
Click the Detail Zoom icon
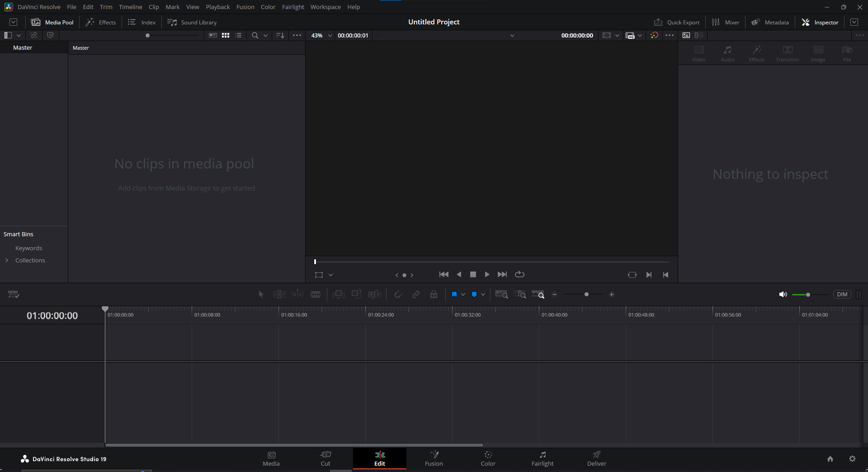coord(520,294)
